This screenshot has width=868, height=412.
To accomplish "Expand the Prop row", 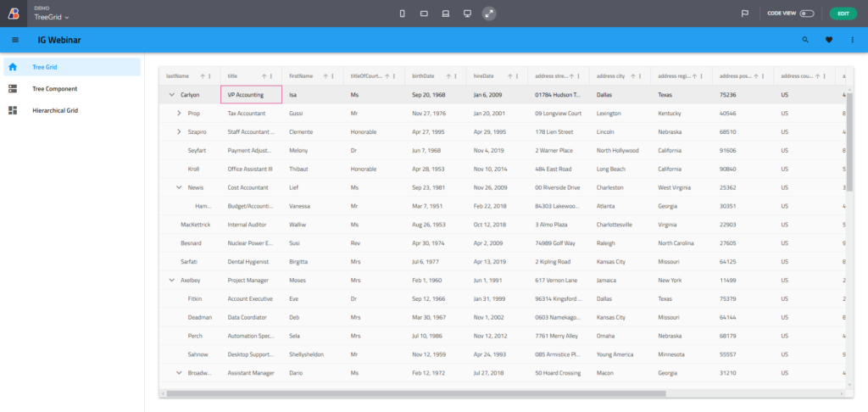I will click(x=179, y=113).
